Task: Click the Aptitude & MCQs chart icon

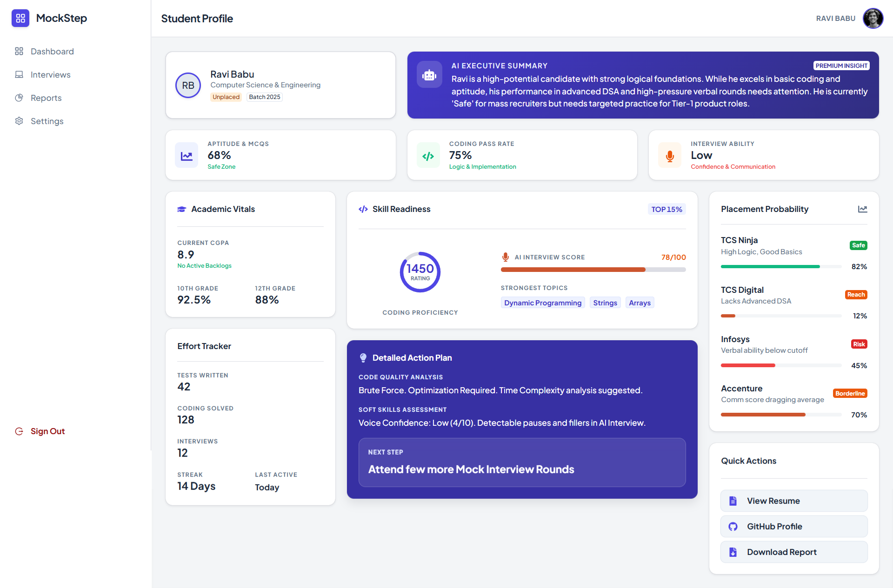Action: click(x=187, y=155)
